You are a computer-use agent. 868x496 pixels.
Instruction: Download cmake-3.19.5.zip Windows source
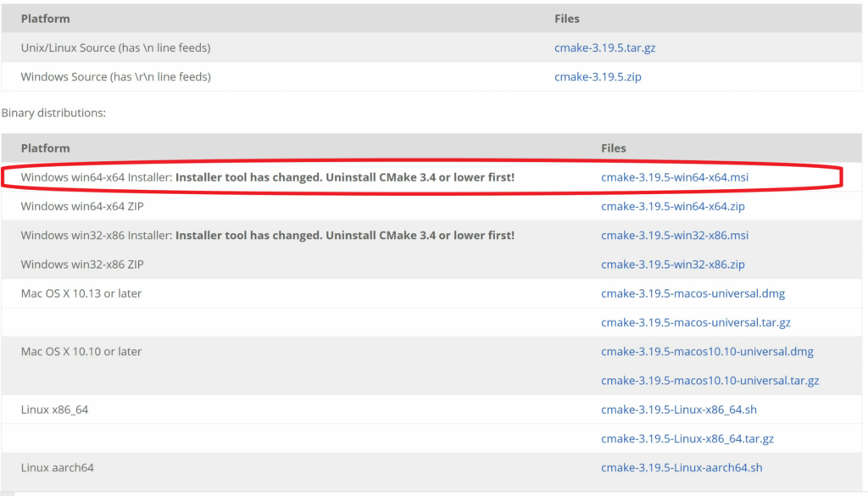coord(598,76)
